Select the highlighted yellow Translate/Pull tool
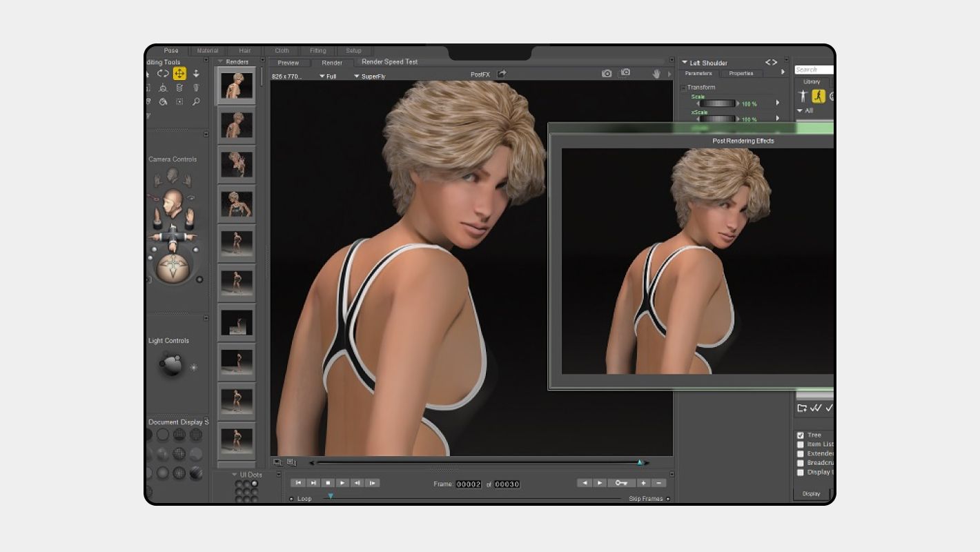 click(x=179, y=74)
